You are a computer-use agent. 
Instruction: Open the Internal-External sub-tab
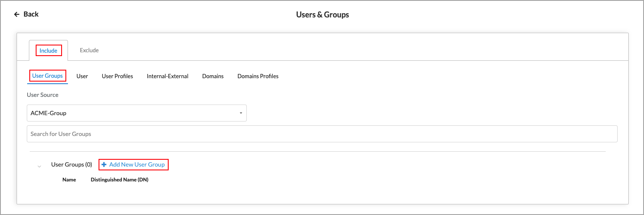click(x=167, y=76)
